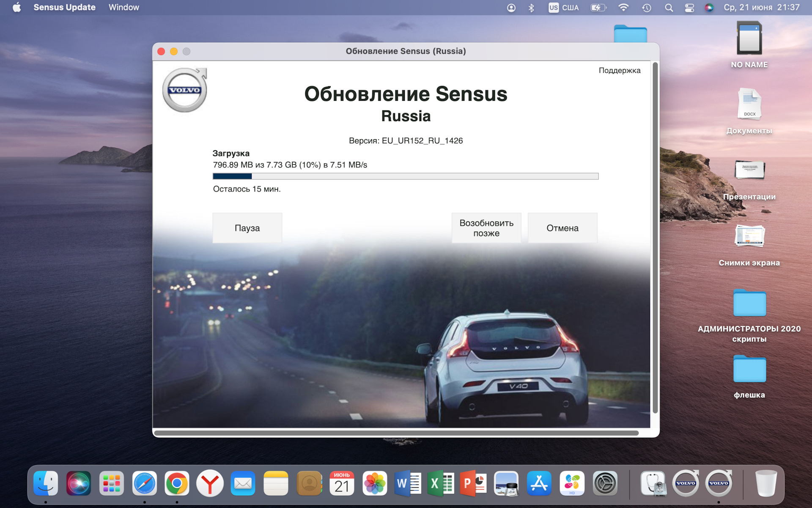This screenshot has width=812, height=508.
Task: Open Finder from the Dock
Action: [x=46, y=483]
